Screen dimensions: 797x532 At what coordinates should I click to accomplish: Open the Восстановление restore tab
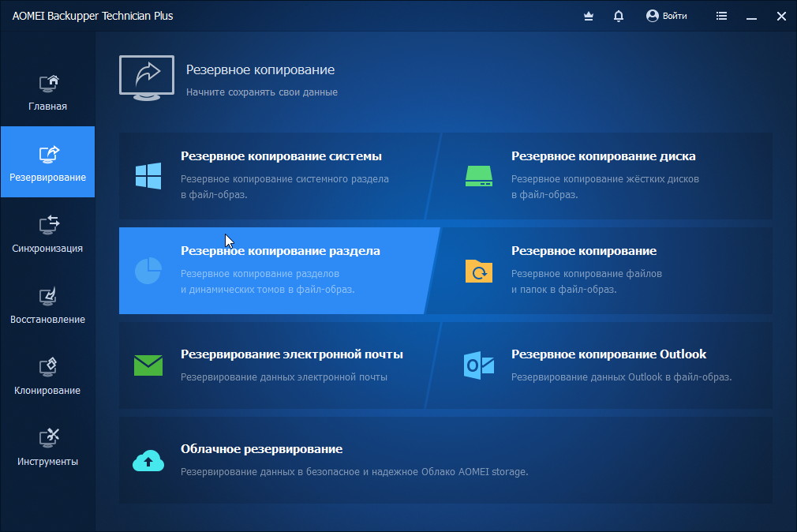tap(48, 305)
